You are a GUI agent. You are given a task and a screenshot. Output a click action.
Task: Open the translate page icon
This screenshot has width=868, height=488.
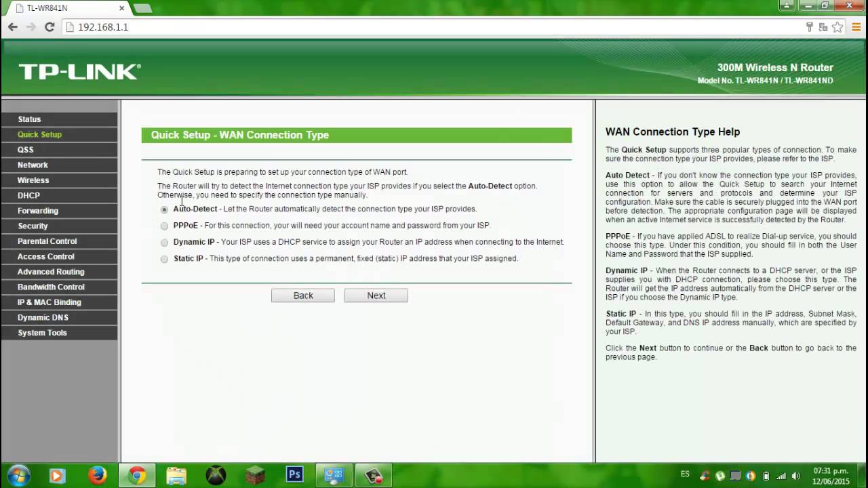823,27
